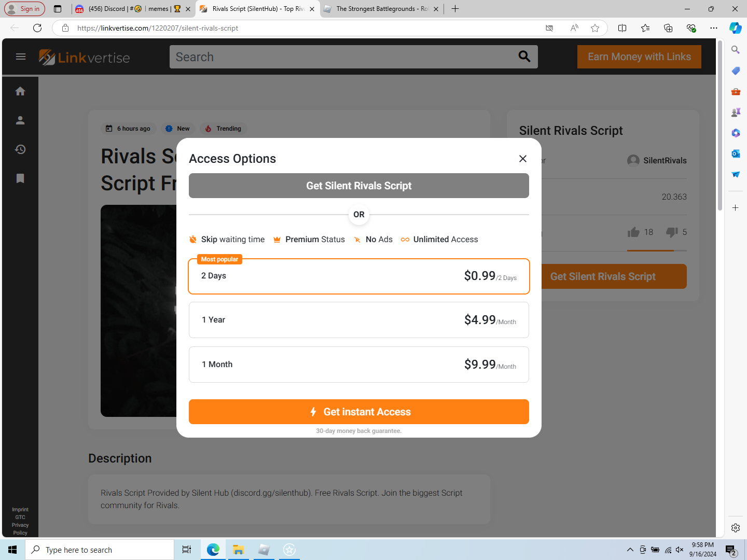This screenshot has width=747, height=560.
Task: Click the plus icon to customize the Edge sidebar
Action: click(736, 208)
